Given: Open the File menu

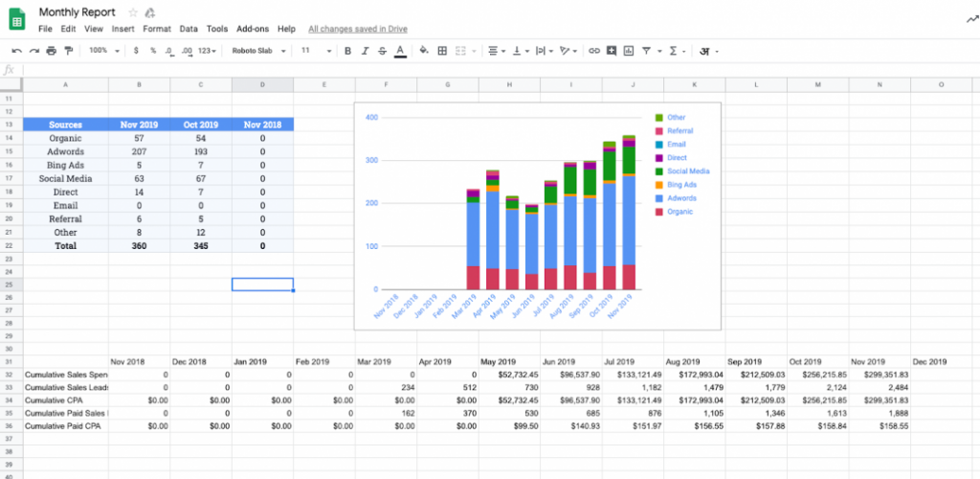Looking at the screenshot, I should 45,29.
